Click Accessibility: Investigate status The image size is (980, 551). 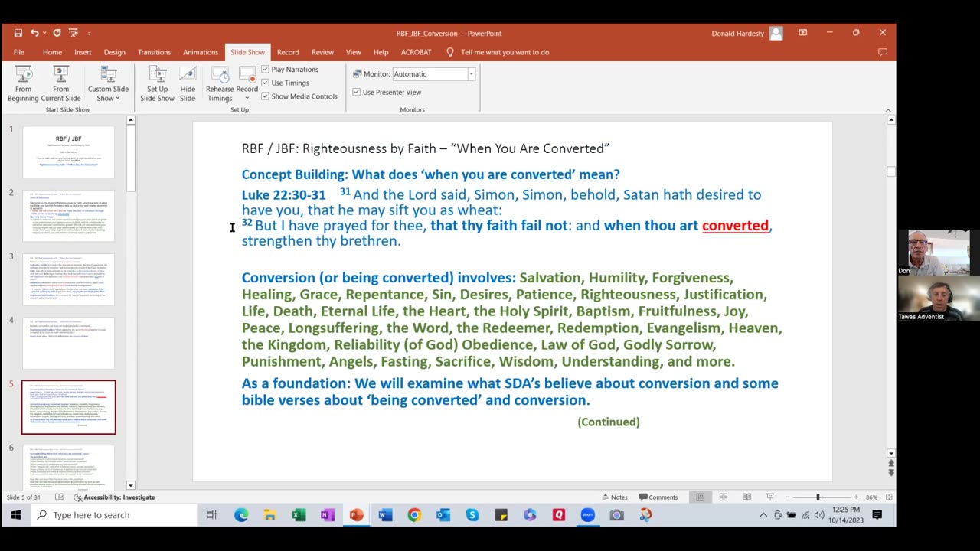(114, 497)
